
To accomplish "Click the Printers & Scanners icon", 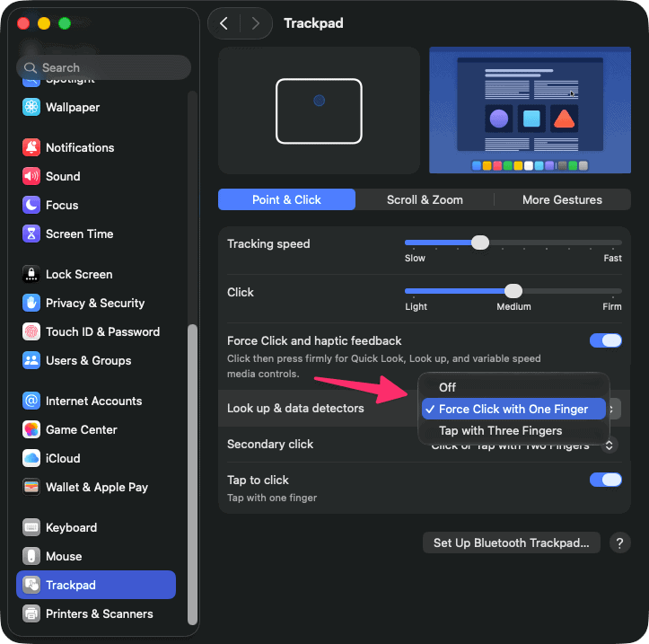I will pyautogui.click(x=31, y=613).
